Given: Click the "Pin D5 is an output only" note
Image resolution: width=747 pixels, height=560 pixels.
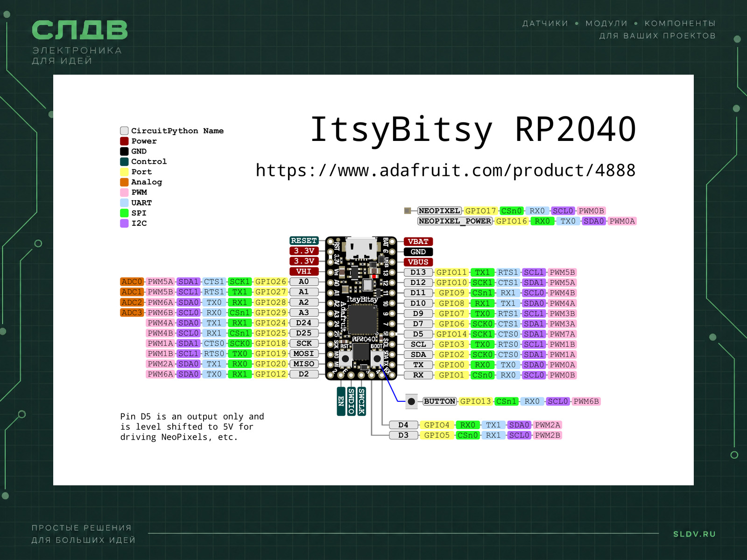Looking at the screenshot, I should pos(192,427).
